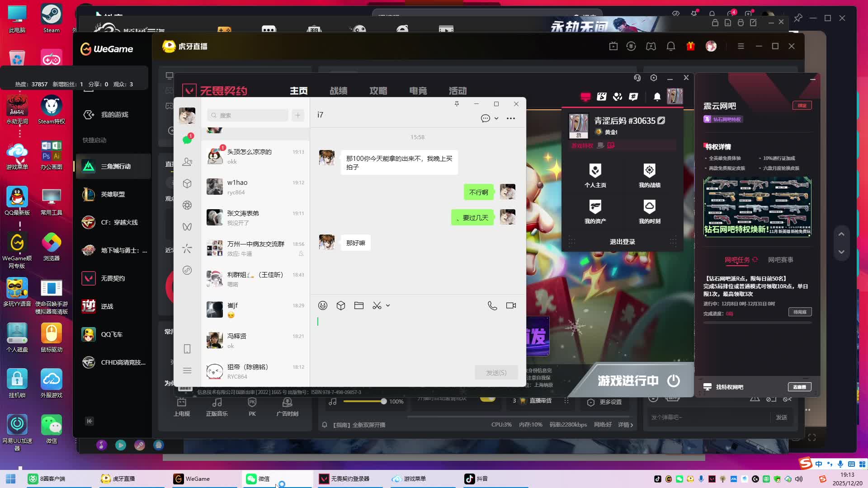Click the send file folder icon
This screenshot has width=868, height=488.
click(359, 305)
